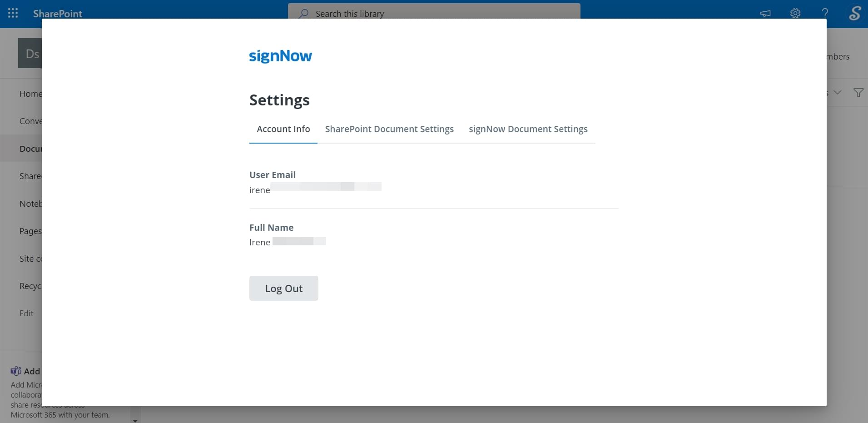Click the search magnifier icon
The image size is (868, 423).
click(303, 14)
